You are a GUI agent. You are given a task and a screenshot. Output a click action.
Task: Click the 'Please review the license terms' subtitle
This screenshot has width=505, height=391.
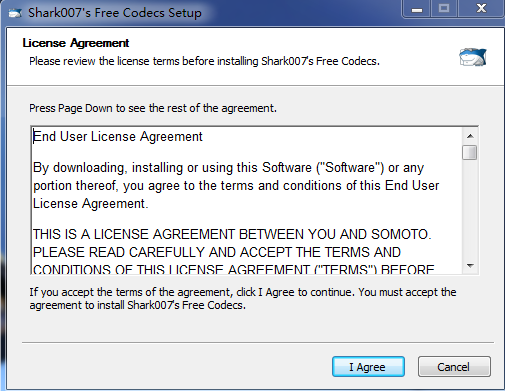pos(204,61)
